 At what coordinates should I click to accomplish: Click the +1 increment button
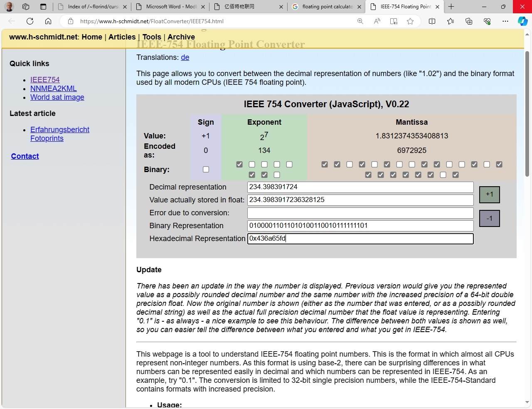click(x=490, y=195)
